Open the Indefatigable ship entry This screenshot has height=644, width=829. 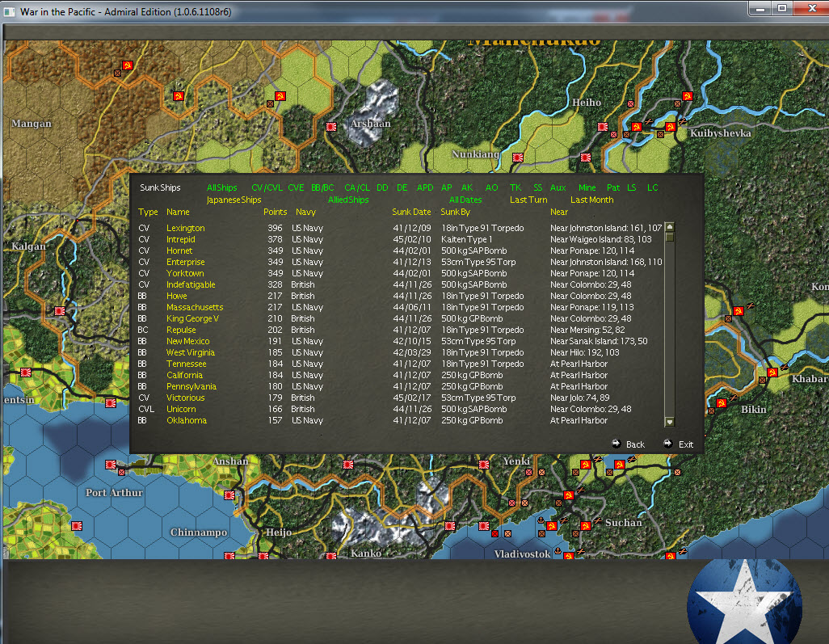pos(191,284)
